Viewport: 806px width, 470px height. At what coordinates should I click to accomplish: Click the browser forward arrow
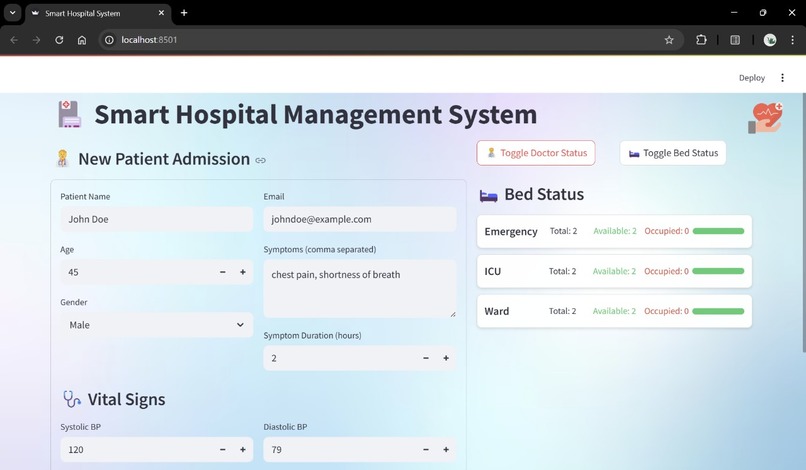pyautogui.click(x=36, y=40)
